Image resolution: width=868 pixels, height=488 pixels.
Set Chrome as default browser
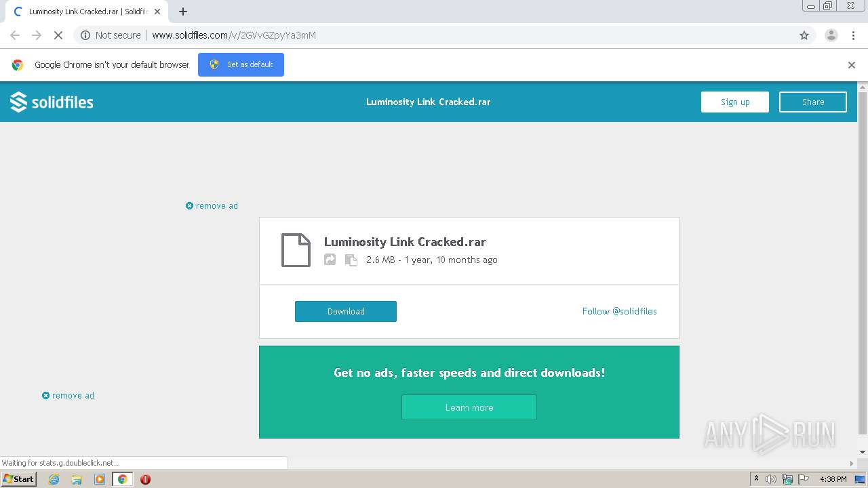pyautogui.click(x=241, y=64)
